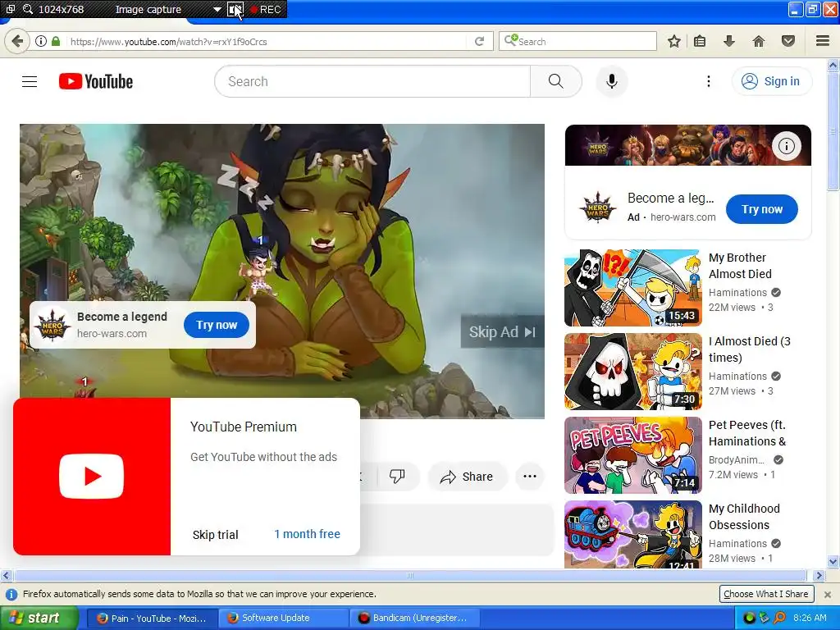
Task: Click hero-wars.com link in sidebar ad
Action: coord(683,217)
